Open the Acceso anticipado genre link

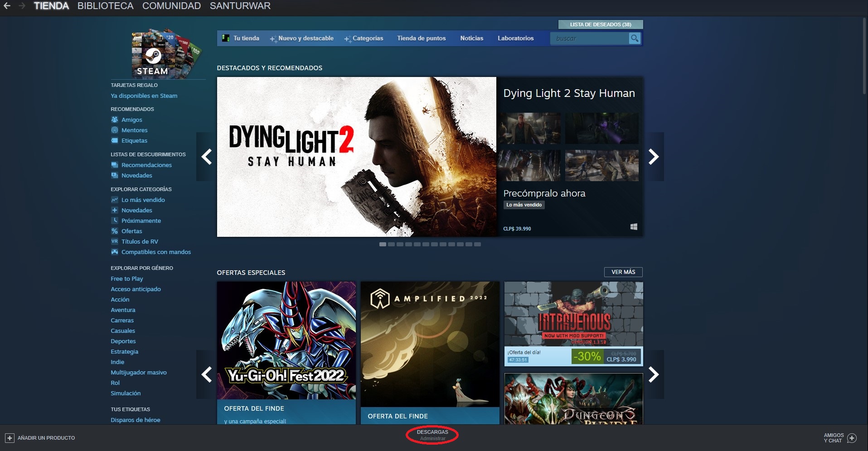pyautogui.click(x=136, y=289)
